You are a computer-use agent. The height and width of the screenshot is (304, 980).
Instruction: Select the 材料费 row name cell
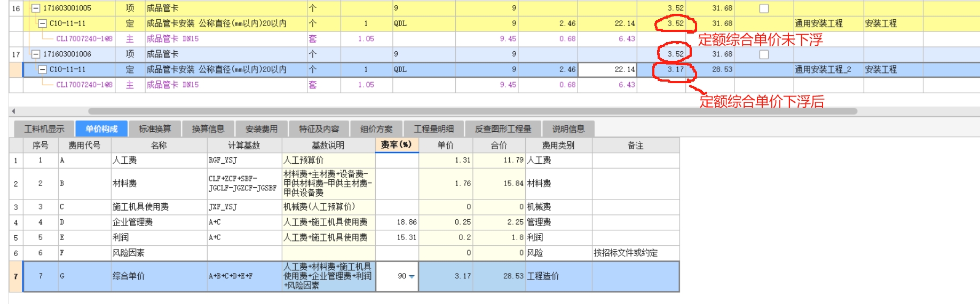159,183
